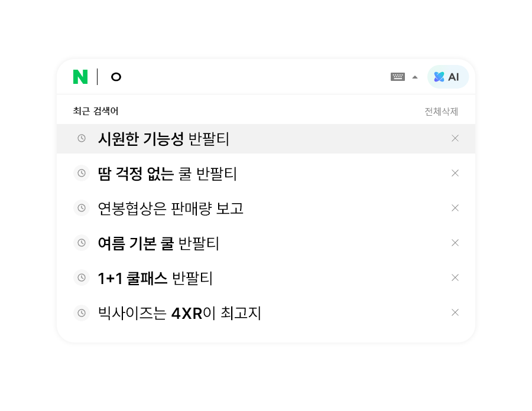Focus the search input field

[x=248, y=77]
